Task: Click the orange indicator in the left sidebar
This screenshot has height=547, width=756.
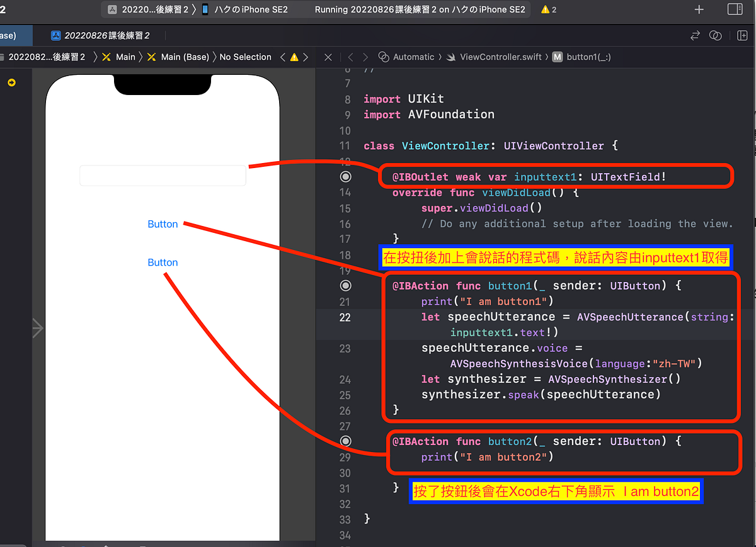Action: (11, 82)
